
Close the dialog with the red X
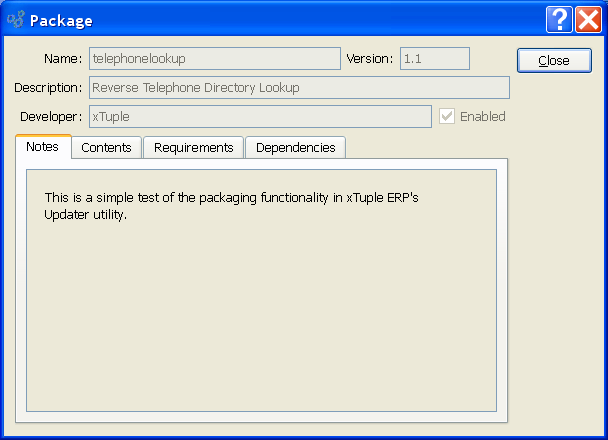click(588, 19)
